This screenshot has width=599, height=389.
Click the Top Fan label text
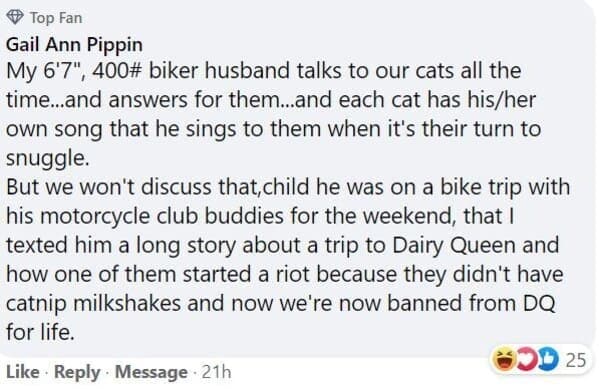pyautogui.click(x=56, y=18)
